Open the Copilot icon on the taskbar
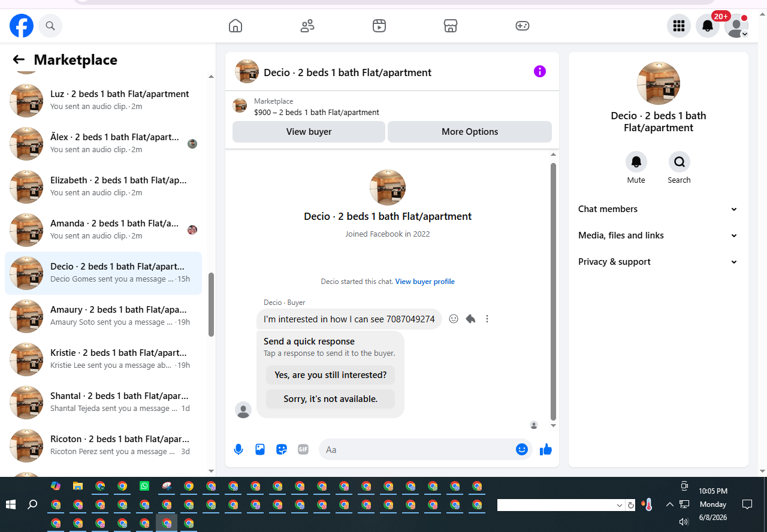 coord(56,486)
